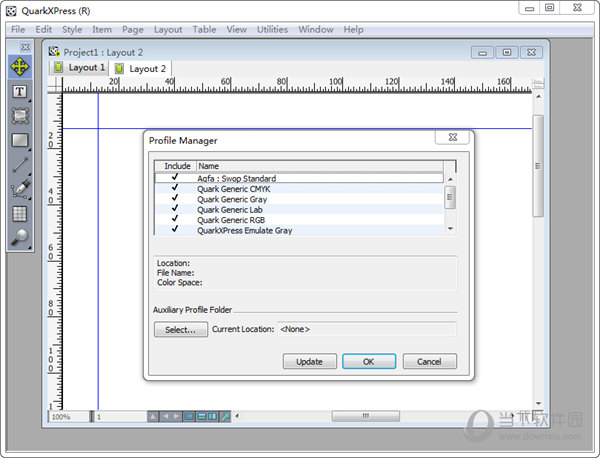Close the Profile Manager dialog

[x=452, y=137]
